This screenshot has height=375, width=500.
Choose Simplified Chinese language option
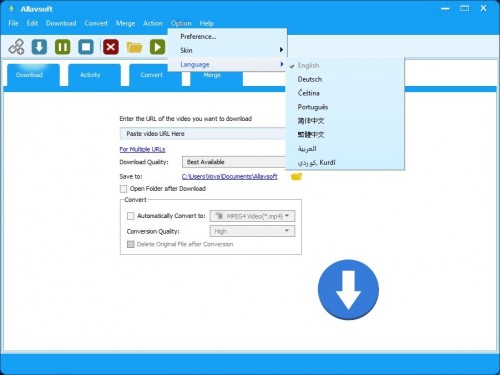(x=345, y=121)
